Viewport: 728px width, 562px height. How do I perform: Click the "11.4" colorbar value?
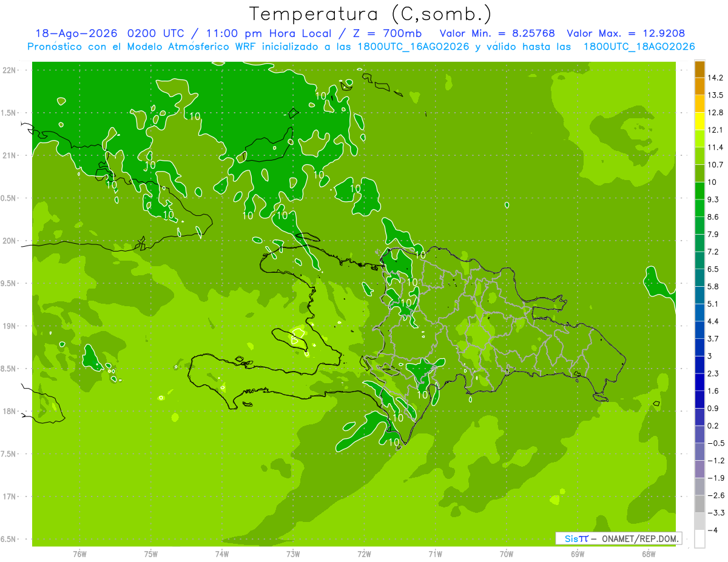715,147
